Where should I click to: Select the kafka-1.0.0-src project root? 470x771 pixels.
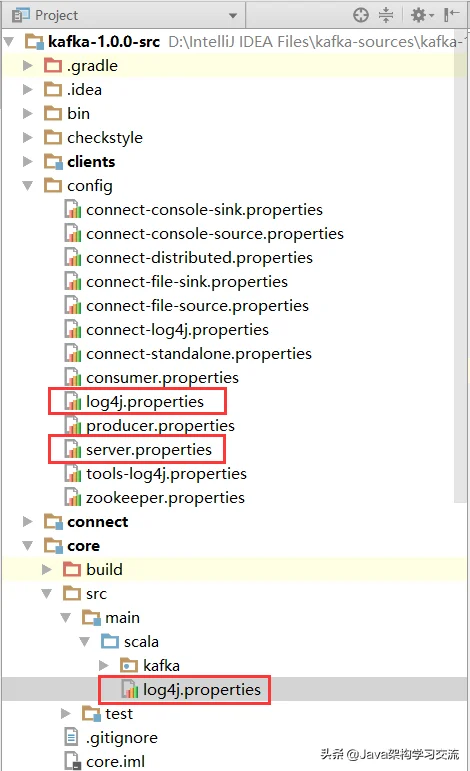tap(104, 42)
